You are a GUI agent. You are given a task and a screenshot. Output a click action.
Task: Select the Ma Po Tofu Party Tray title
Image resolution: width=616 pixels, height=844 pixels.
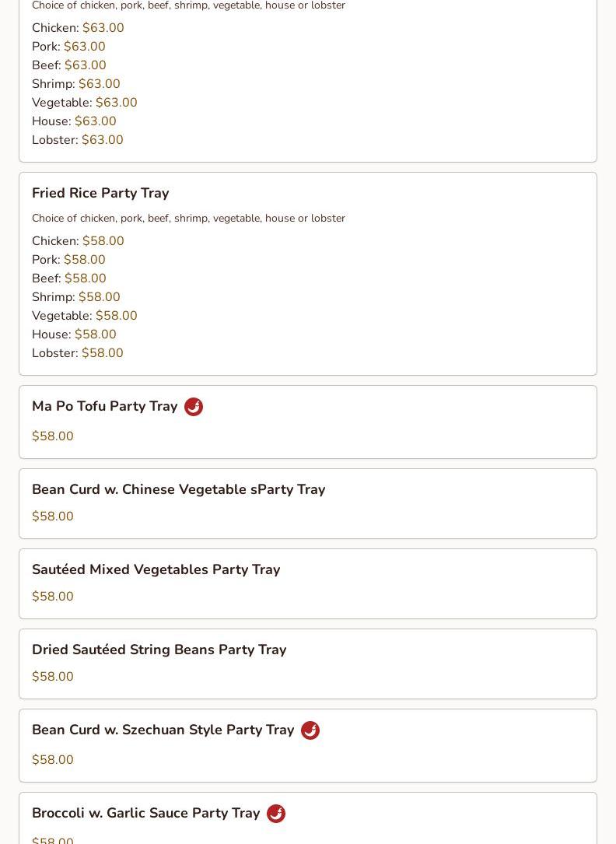tap(104, 406)
